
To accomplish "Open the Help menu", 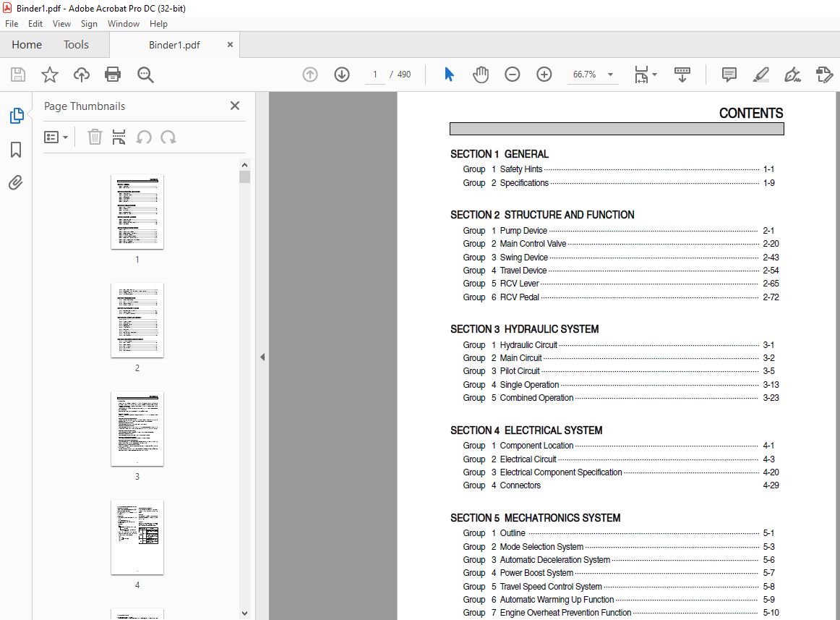I will (158, 24).
